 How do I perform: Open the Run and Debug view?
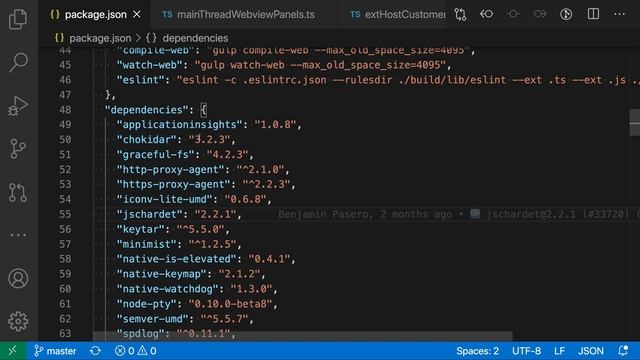(18, 106)
